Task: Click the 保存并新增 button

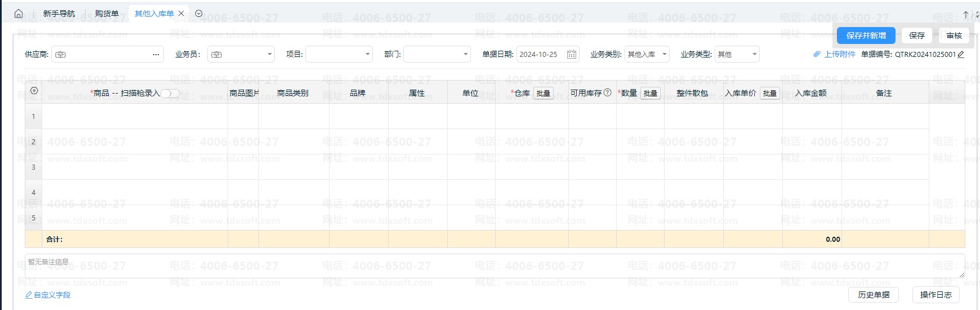Action: click(866, 36)
